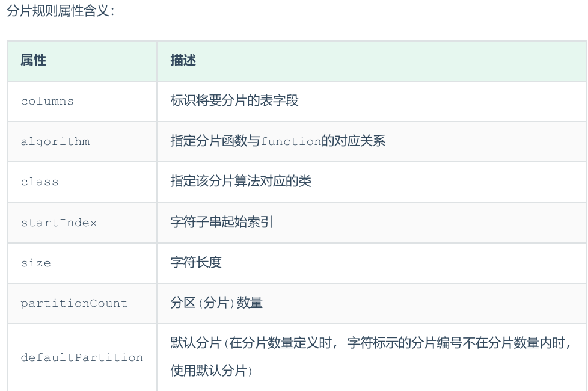Click the description 标识将要分片的表字段
Image resolution: width=588 pixels, height=391 pixels.
click(x=234, y=101)
